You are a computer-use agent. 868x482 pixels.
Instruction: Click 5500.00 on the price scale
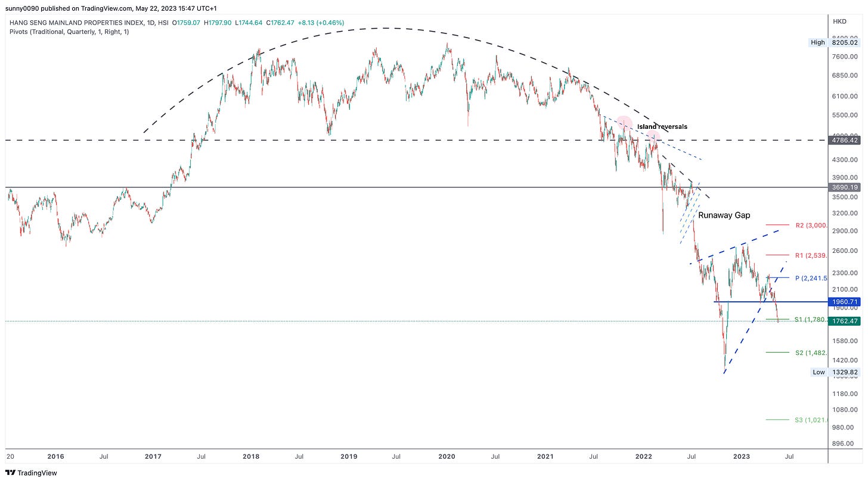click(x=845, y=115)
